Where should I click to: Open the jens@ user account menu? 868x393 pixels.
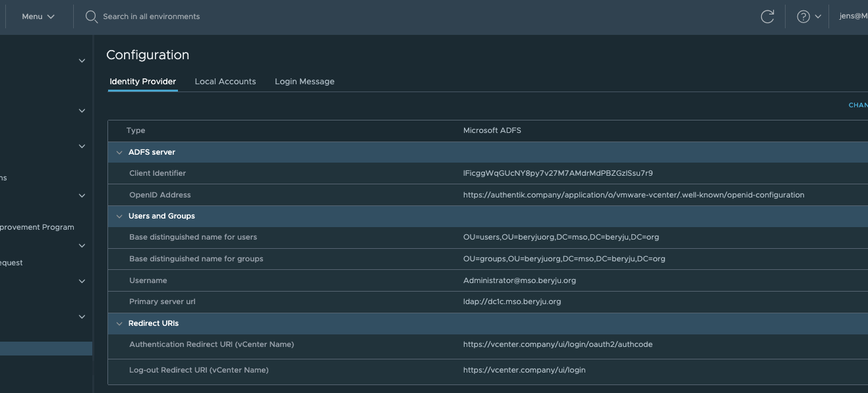click(x=853, y=16)
